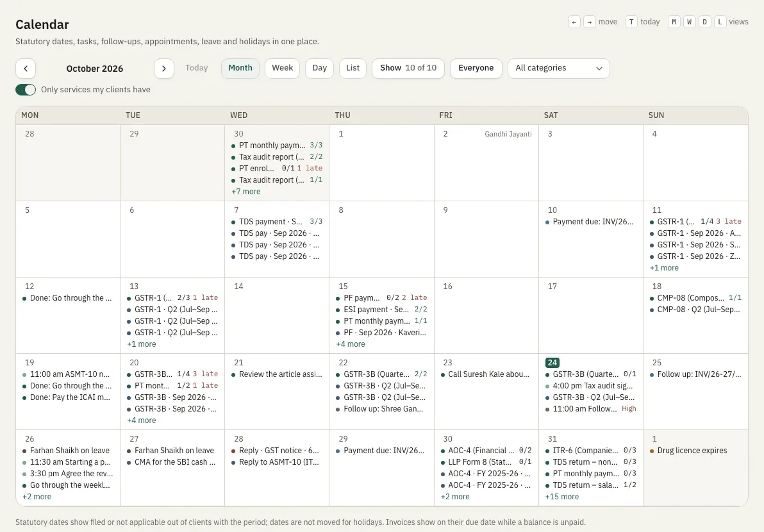The image size is (764, 532).
Task: Go to next month using right chevron
Action: 164,69
